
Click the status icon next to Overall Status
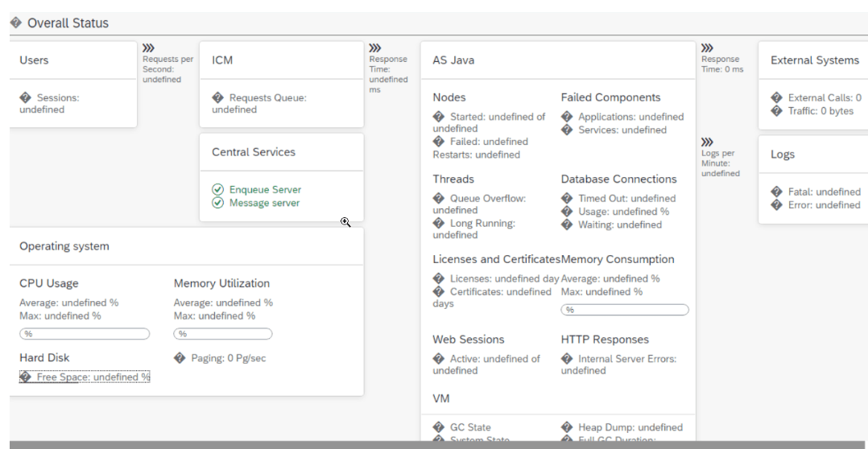tap(16, 23)
